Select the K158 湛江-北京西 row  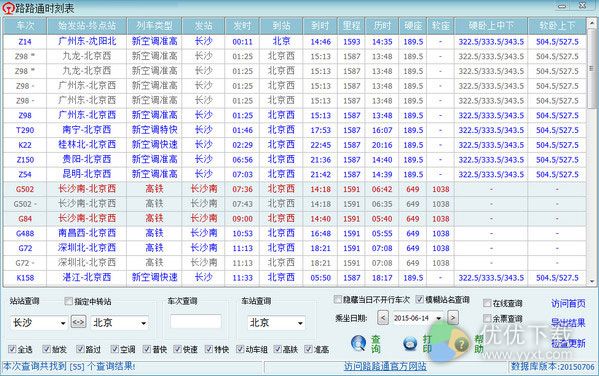294,278
